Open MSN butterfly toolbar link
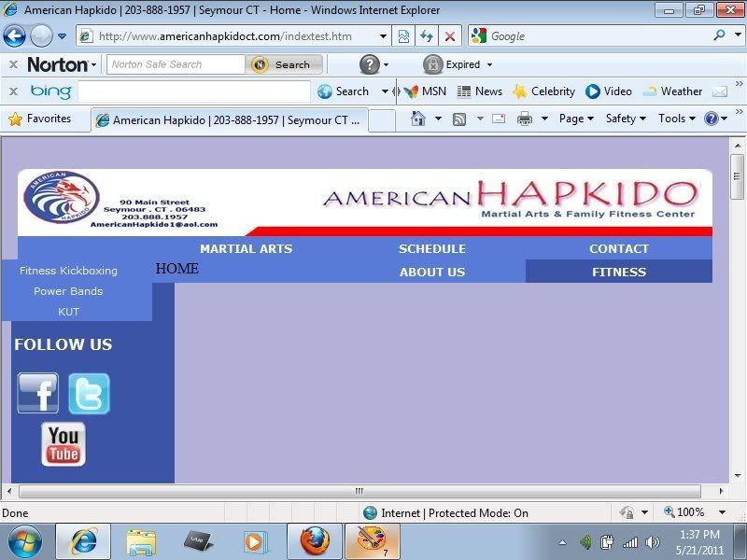The width and height of the screenshot is (747, 560). click(425, 91)
